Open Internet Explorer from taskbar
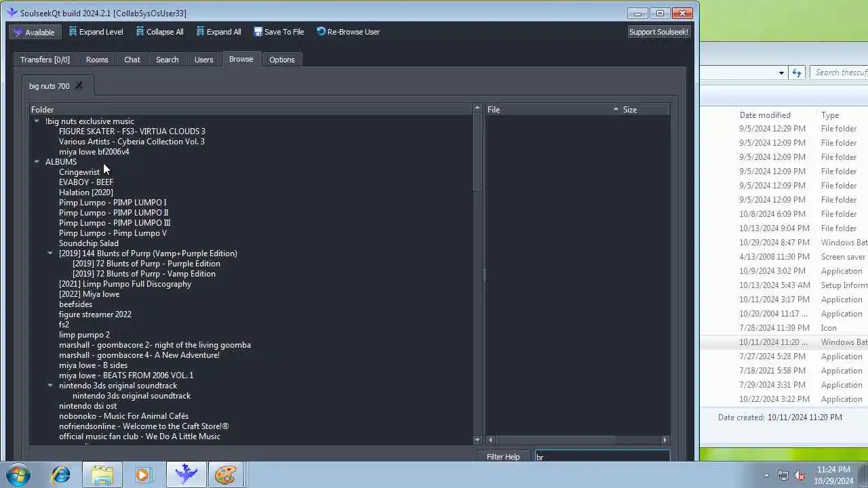Screen dimensions: 868x488 pos(61,475)
